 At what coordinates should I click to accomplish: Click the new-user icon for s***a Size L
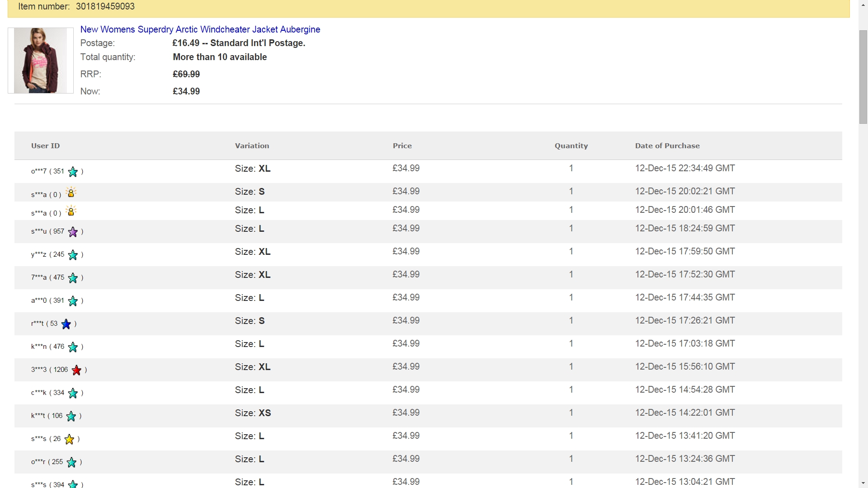tap(71, 211)
